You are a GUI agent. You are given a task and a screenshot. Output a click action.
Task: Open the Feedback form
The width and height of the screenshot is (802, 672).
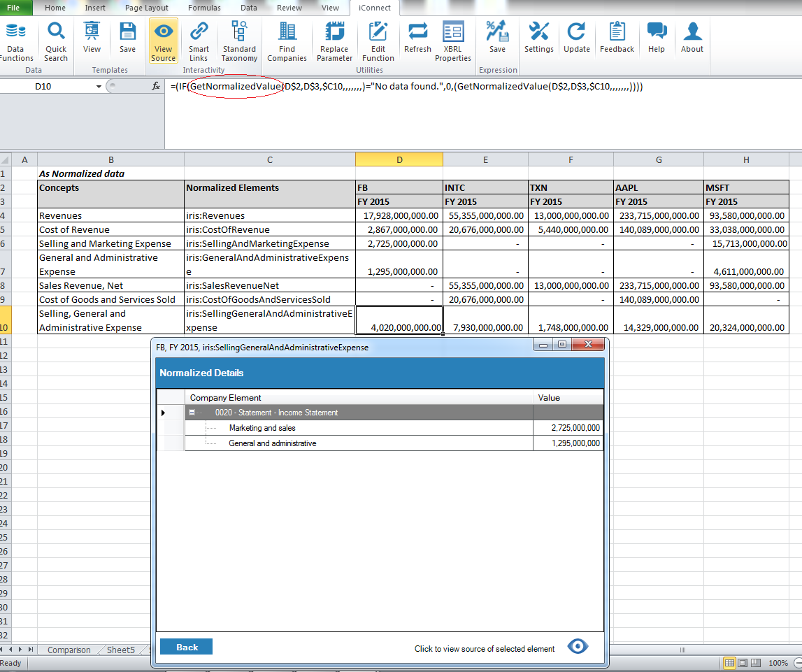pos(617,38)
